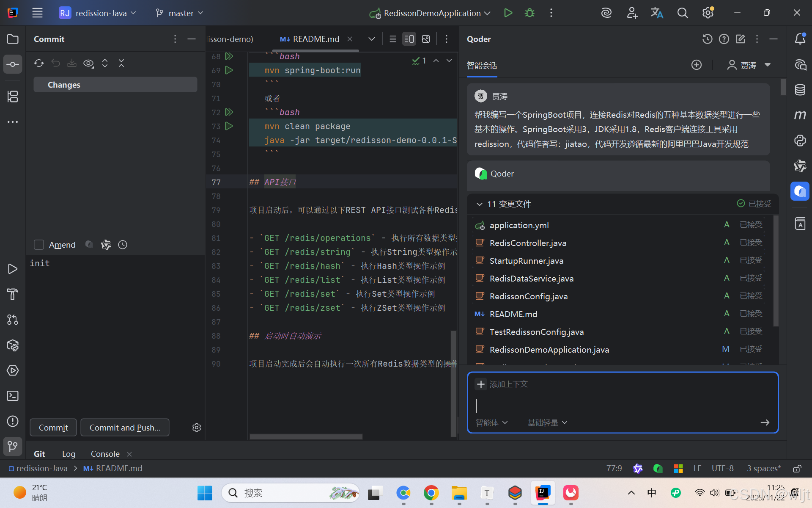Viewport: 812px width, 508px height.
Task: Open the Project tool window folder icon
Action: click(x=12, y=39)
